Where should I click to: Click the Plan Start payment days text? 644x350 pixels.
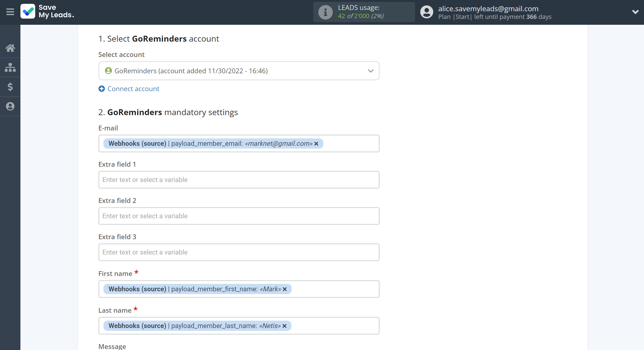tap(495, 17)
